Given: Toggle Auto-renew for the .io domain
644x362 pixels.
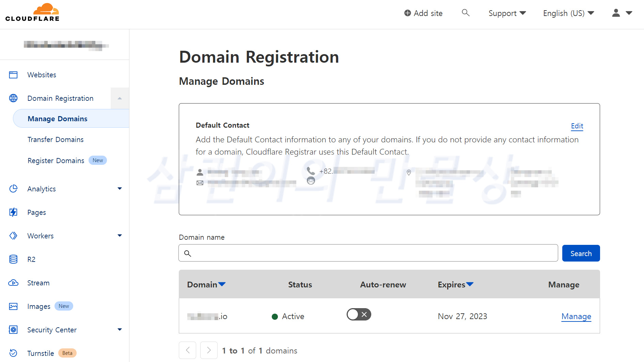Looking at the screenshot, I should click(359, 314).
